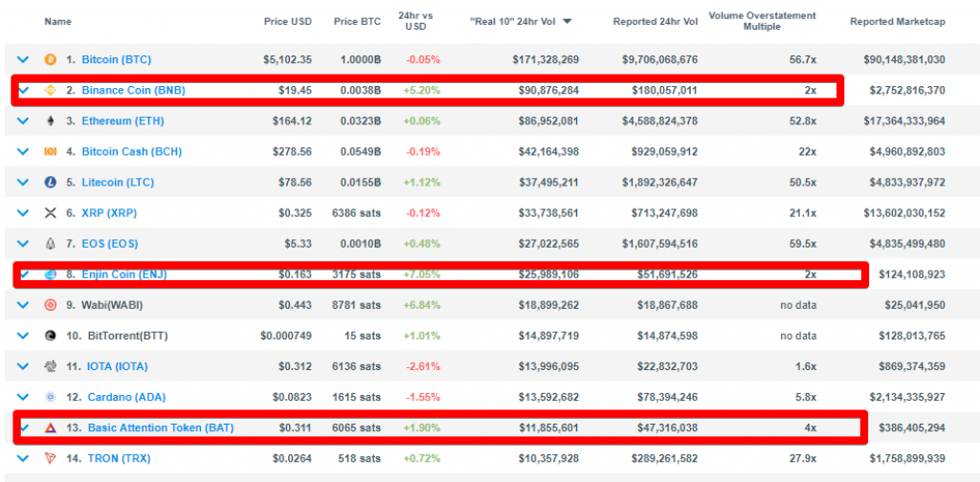Image resolution: width=980 pixels, height=482 pixels.
Task: Click the Price BTC column header
Action: (x=358, y=21)
